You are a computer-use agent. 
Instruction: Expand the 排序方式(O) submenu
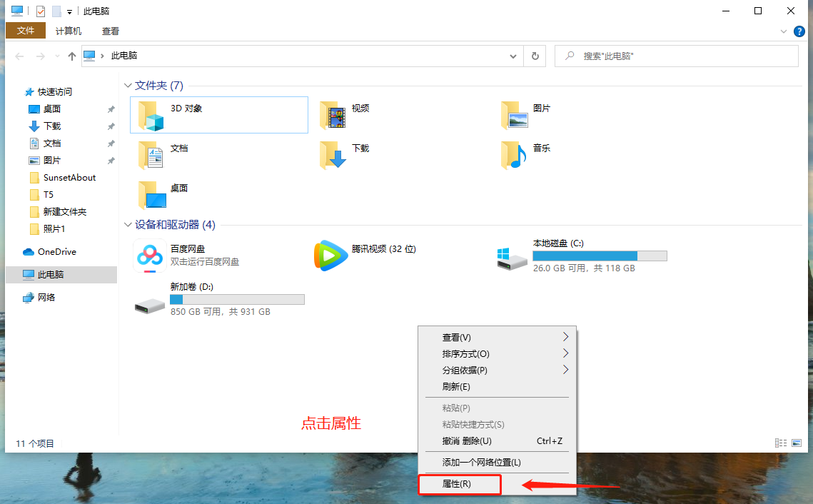498,354
